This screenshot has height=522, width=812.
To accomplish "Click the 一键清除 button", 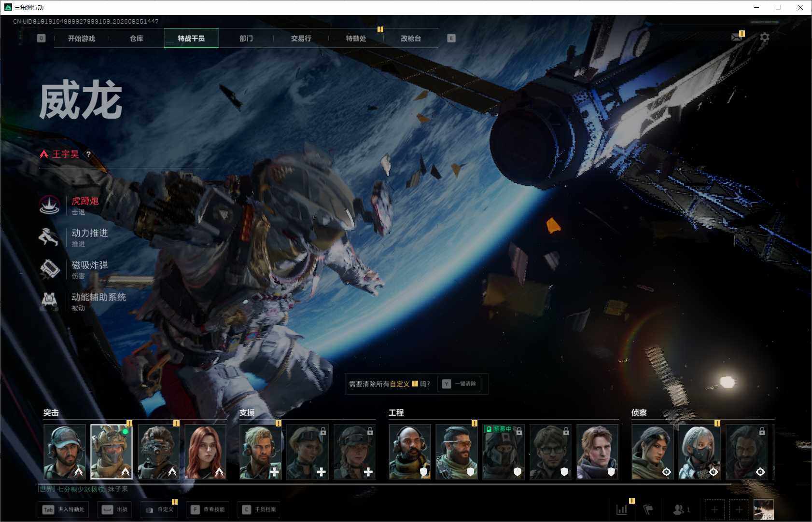I will click(x=460, y=384).
